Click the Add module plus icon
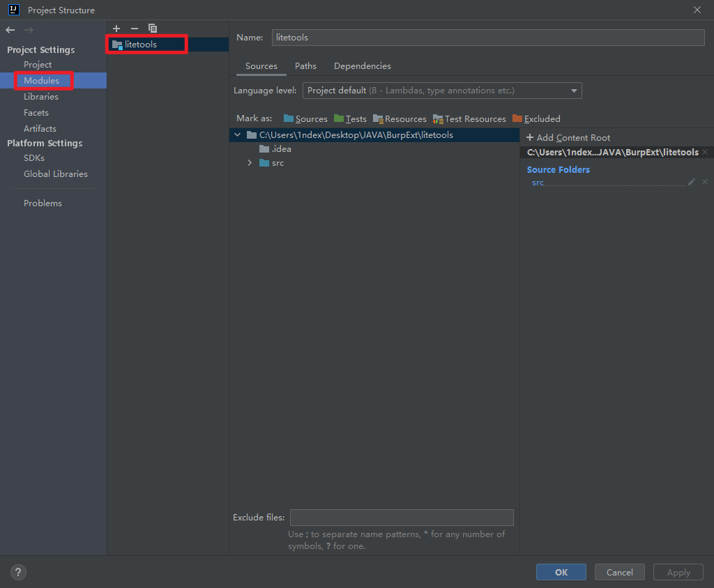The image size is (714, 588). (116, 29)
